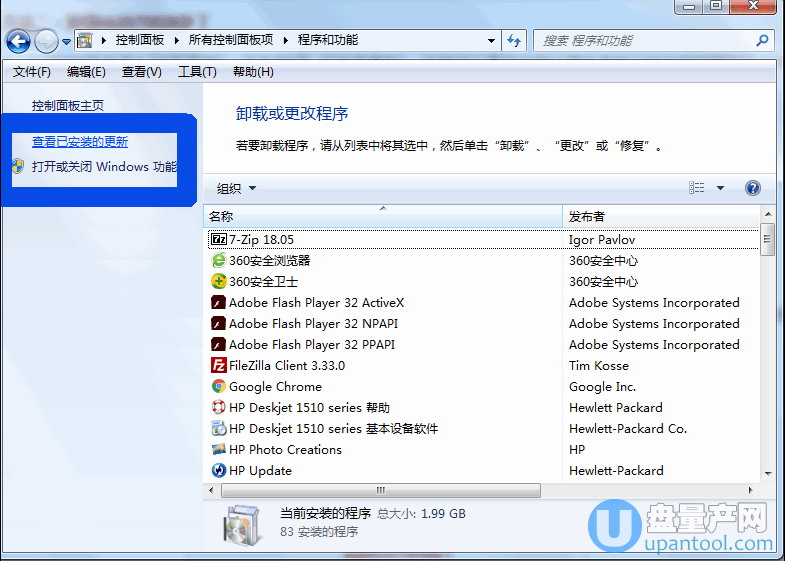Open address bar history dropdown arrow
Screen dimensions: 785x561
tap(491, 41)
